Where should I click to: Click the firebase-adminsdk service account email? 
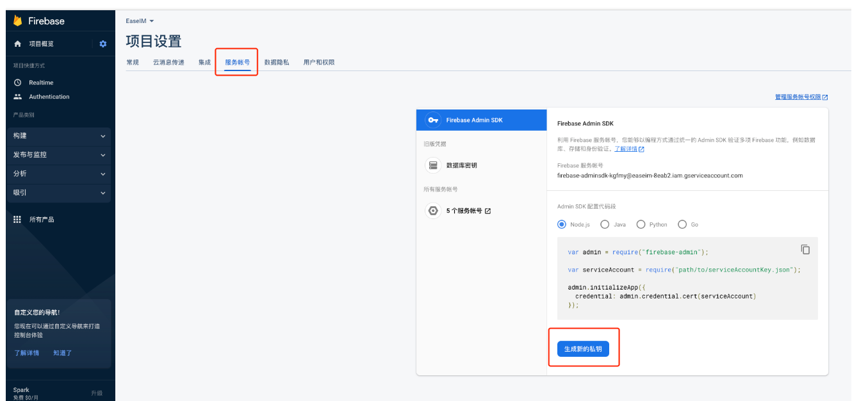[650, 176]
